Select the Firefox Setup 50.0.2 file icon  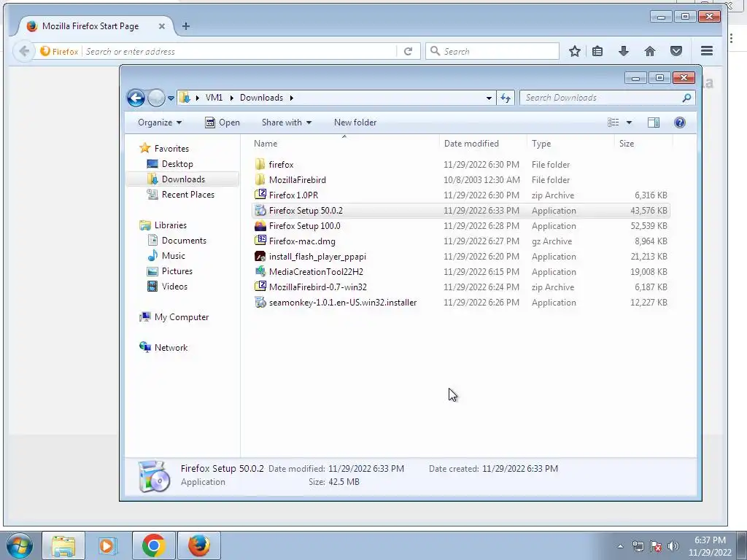coord(260,210)
